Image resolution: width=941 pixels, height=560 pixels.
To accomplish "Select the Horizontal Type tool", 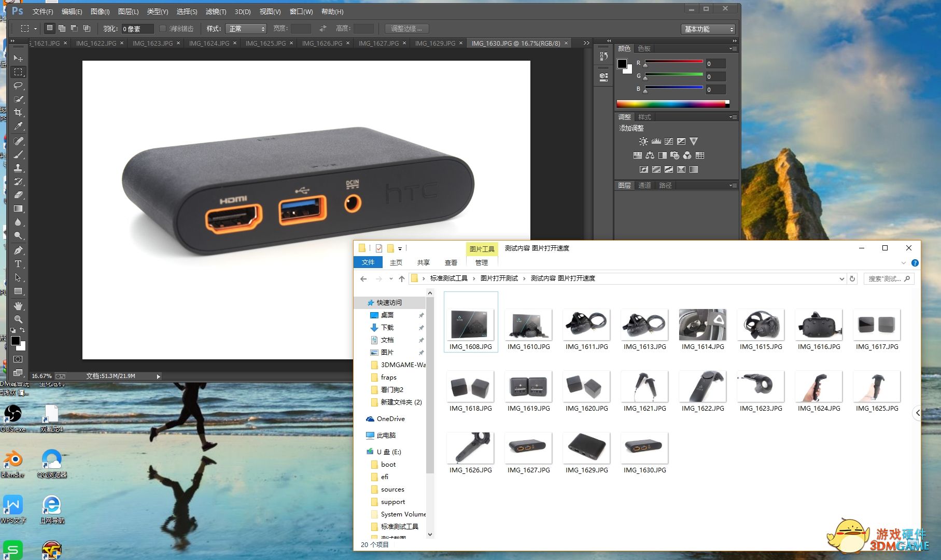I will (18, 264).
